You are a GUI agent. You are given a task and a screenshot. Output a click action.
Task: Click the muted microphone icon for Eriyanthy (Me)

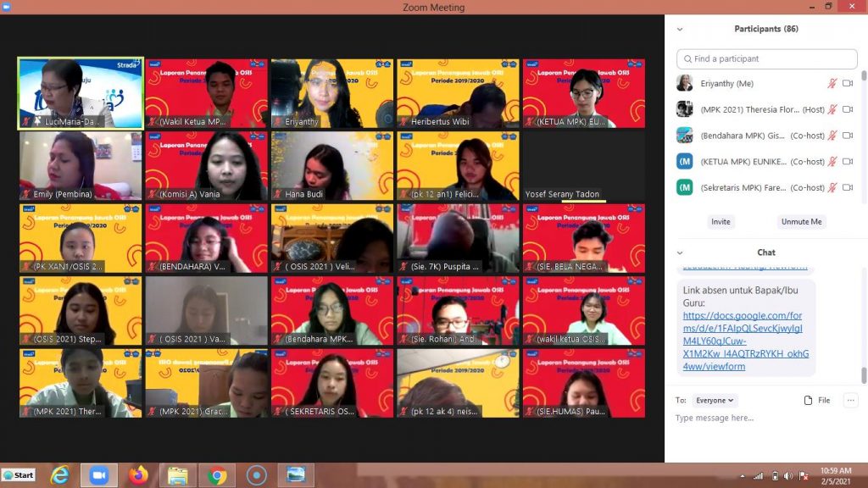pos(832,84)
